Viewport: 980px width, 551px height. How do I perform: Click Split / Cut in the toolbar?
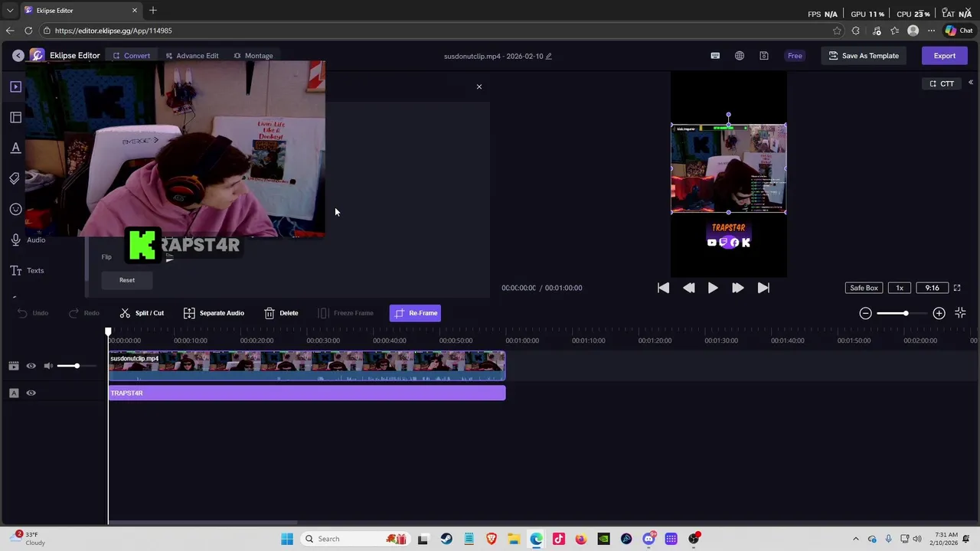tap(142, 313)
